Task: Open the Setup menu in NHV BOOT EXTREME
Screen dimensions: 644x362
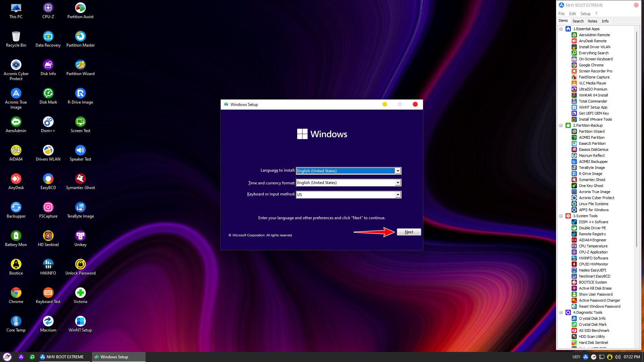Action: pos(585,14)
